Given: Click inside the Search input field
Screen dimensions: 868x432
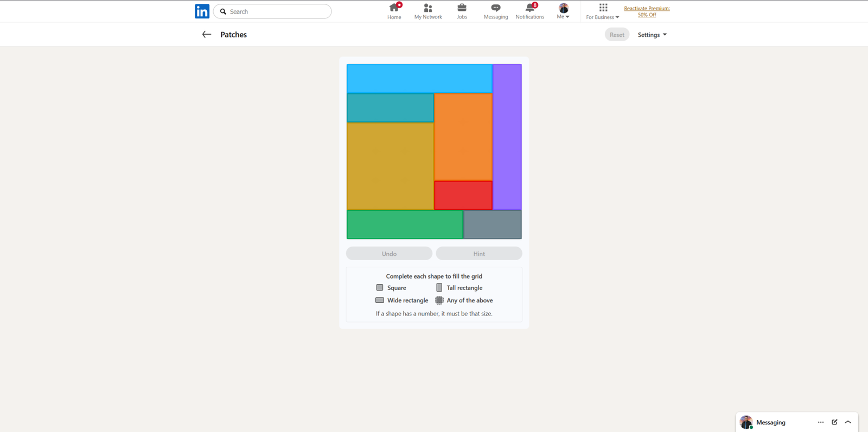Looking at the screenshot, I should click(277, 11).
